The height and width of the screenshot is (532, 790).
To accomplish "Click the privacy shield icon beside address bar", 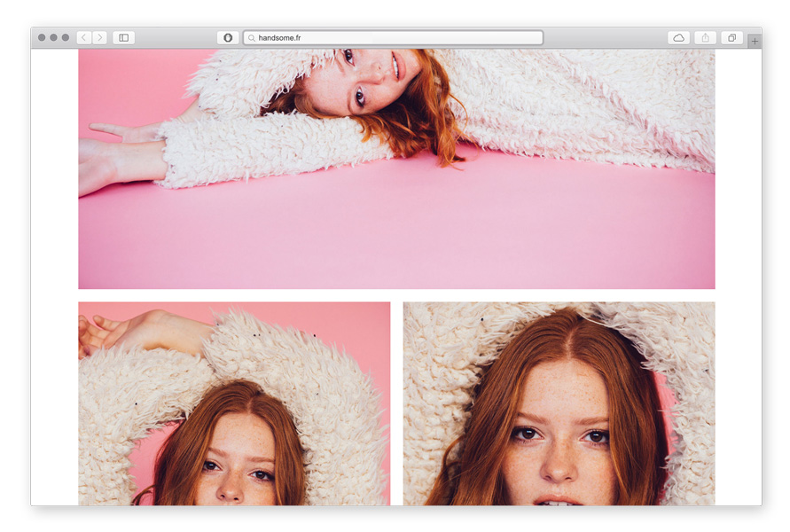I will pos(228,38).
